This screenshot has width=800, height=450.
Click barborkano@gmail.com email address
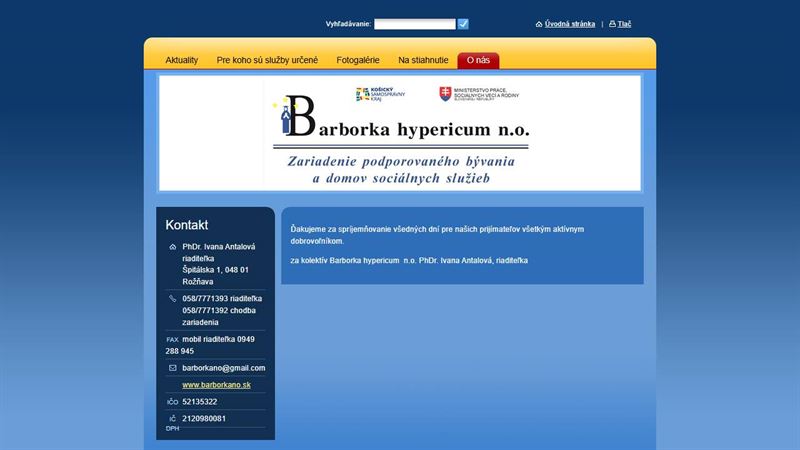coord(223,368)
